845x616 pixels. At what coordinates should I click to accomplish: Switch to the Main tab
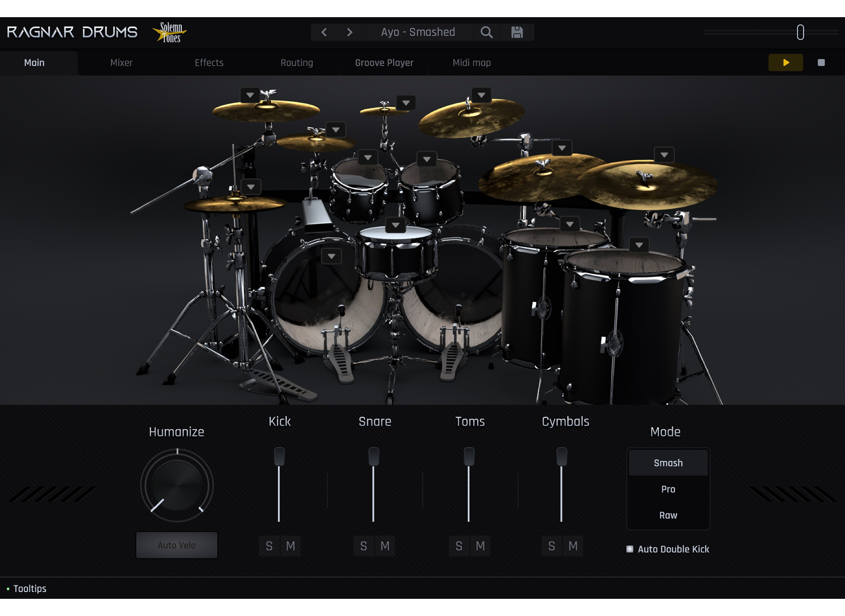pos(34,62)
